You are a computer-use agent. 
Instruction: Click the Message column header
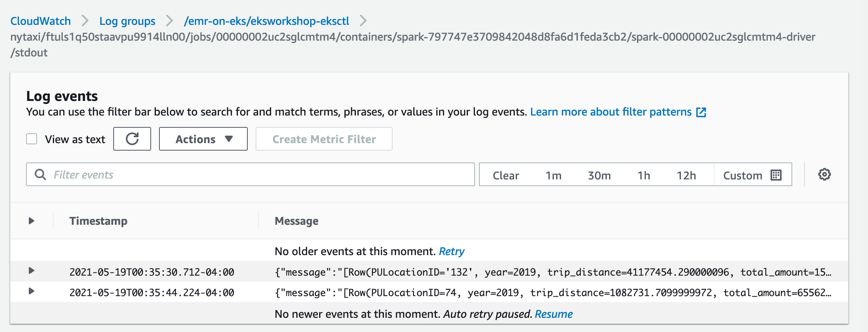297,221
